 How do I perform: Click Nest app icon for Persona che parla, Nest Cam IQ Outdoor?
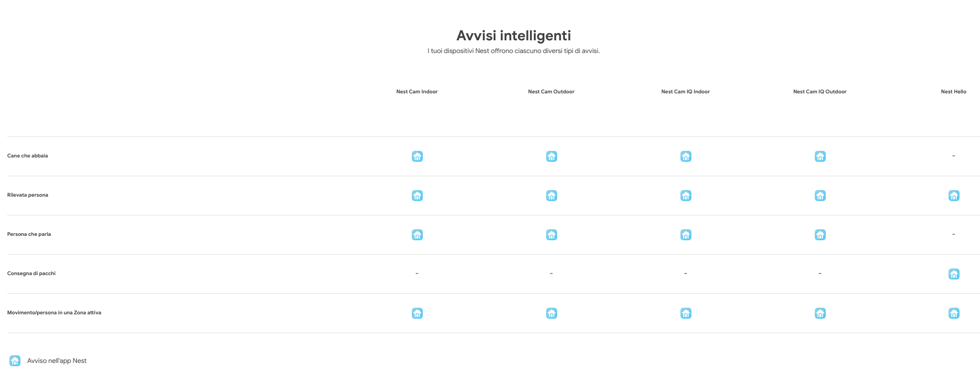tap(820, 235)
